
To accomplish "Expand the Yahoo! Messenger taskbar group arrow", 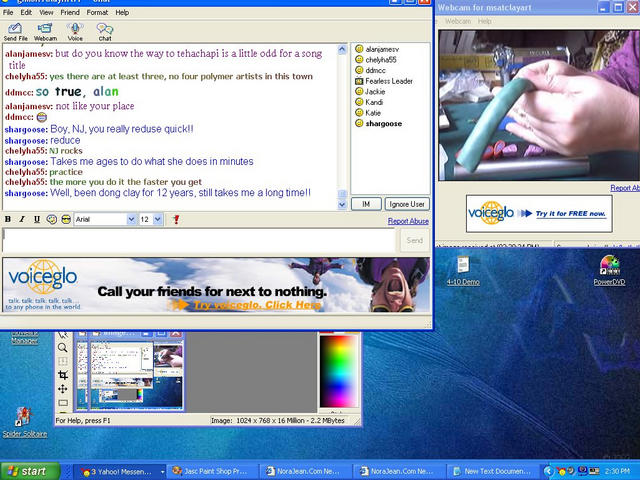I will click(162, 472).
